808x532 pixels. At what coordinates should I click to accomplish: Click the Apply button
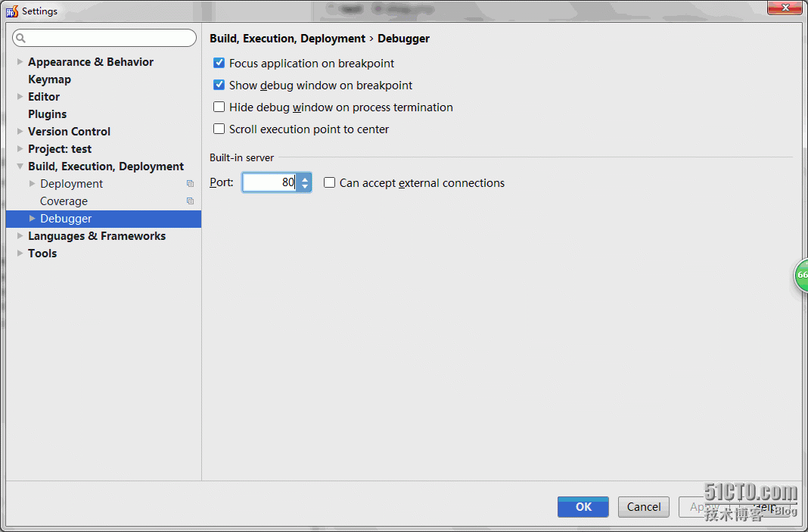click(704, 507)
